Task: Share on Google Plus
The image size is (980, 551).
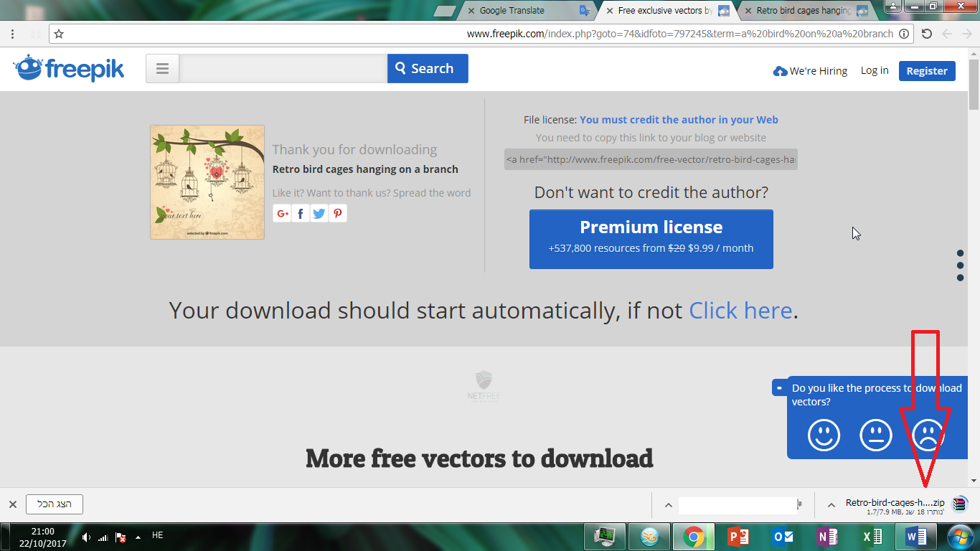Action: coord(282,213)
